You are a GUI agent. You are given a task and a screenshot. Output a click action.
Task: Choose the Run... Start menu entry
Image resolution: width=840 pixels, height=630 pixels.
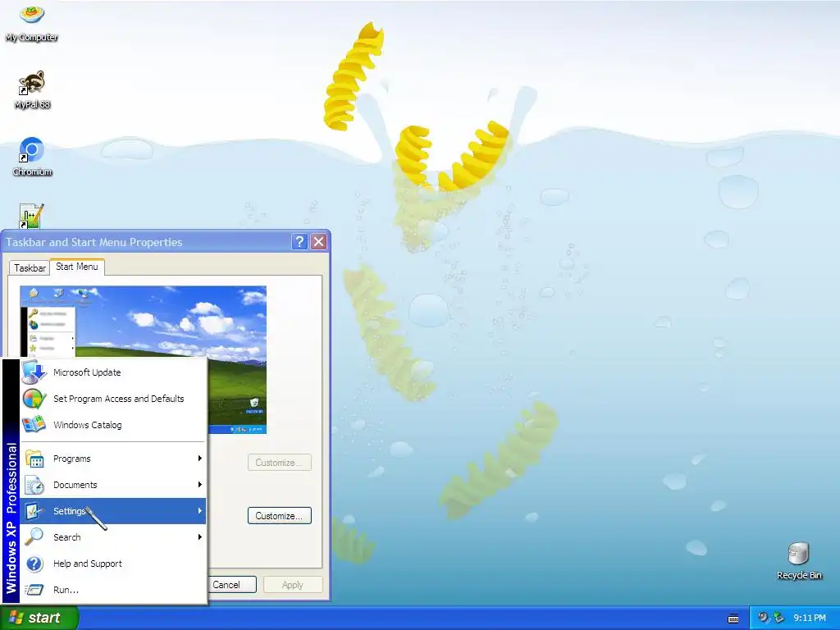113,590
